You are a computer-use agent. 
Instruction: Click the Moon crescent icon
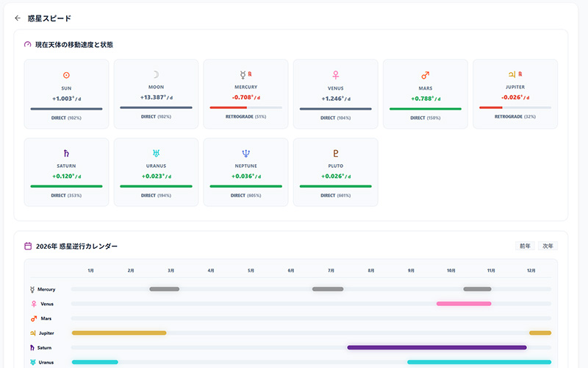tap(155, 75)
